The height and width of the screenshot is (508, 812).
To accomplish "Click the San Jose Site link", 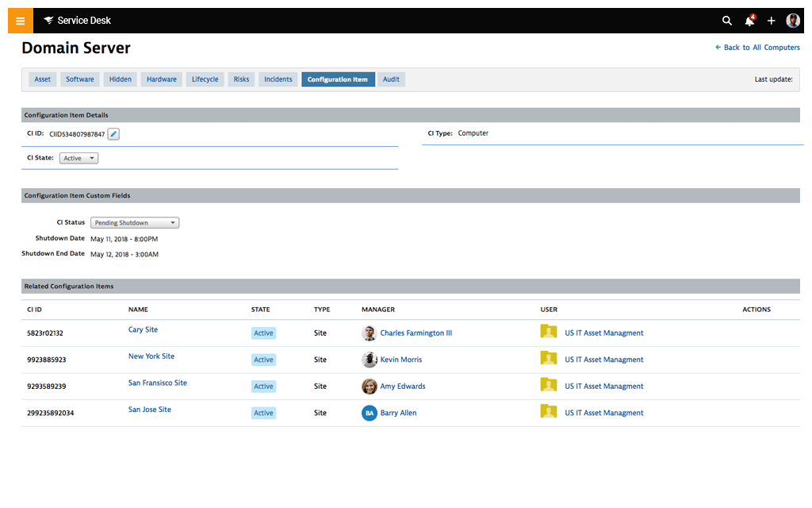I will pyautogui.click(x=149, y=410).
